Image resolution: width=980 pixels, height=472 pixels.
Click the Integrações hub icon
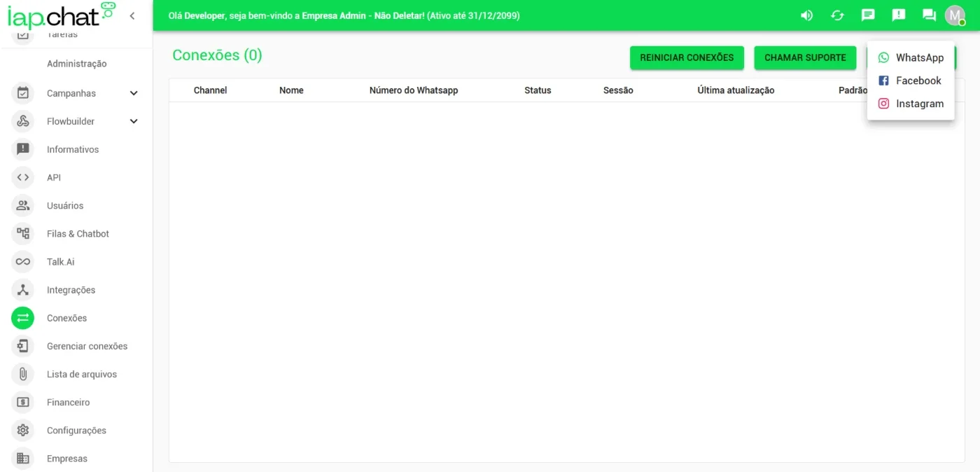(23, 289)
